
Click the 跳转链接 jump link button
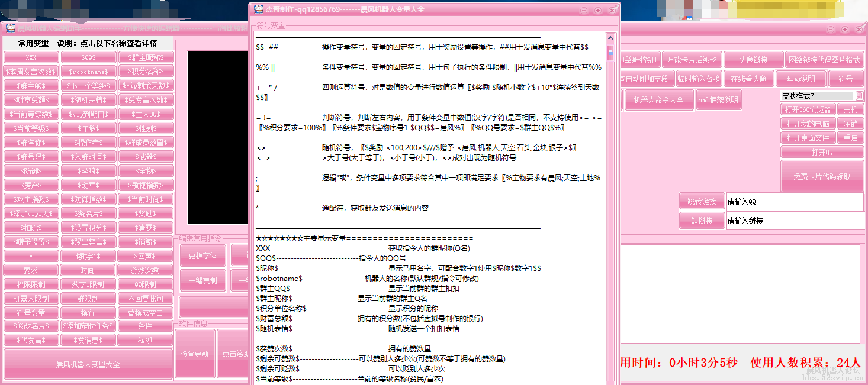[702, 201]
